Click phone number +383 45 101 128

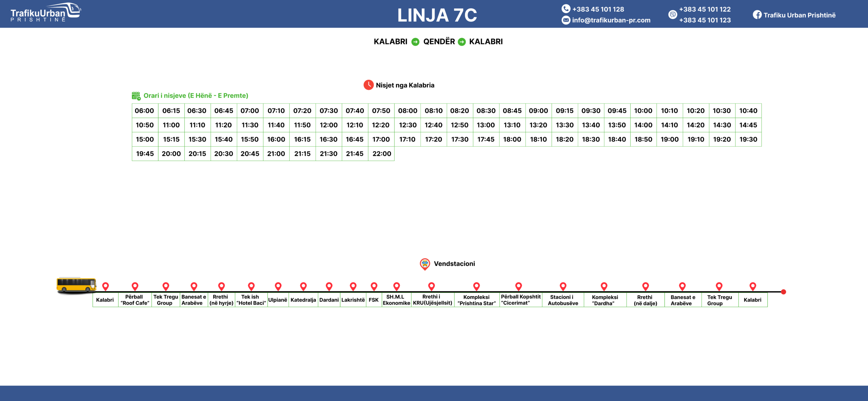[x=598, y=9]
